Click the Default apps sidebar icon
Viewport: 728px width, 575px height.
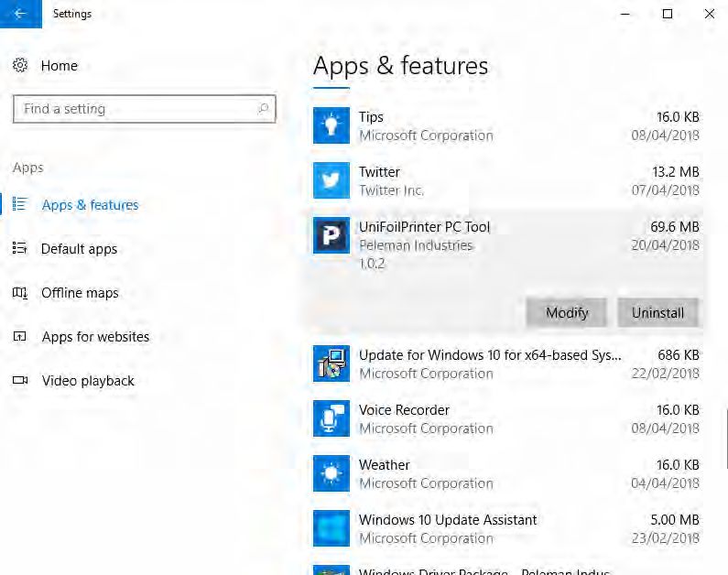19,248
